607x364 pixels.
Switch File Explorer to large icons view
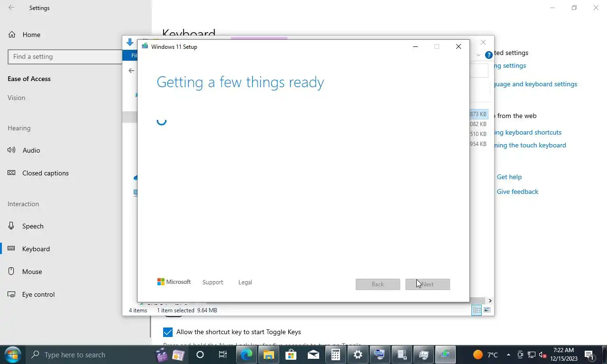[487, 310]
